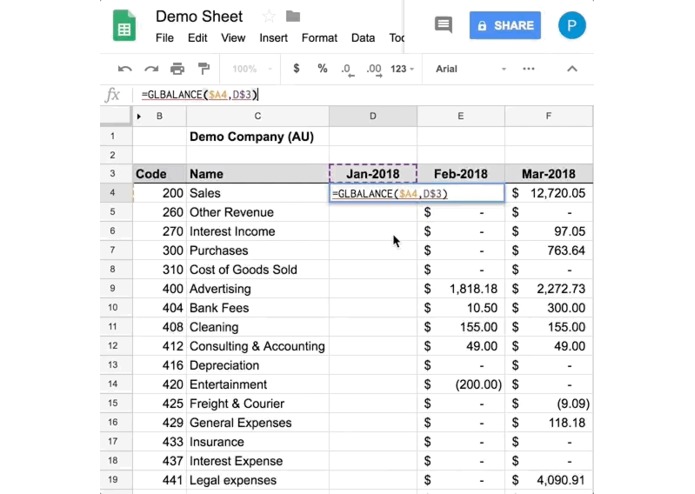Screen dimensions: 695x494
Task: Open the comments history icon
Action: (x=443, y=25)
